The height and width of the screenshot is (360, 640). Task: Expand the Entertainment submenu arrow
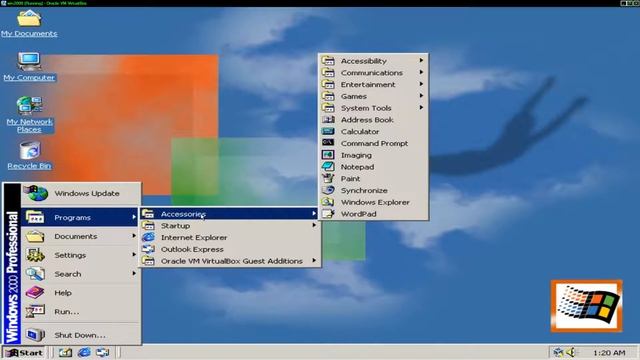pyautogui.click(x=421, y=84)
